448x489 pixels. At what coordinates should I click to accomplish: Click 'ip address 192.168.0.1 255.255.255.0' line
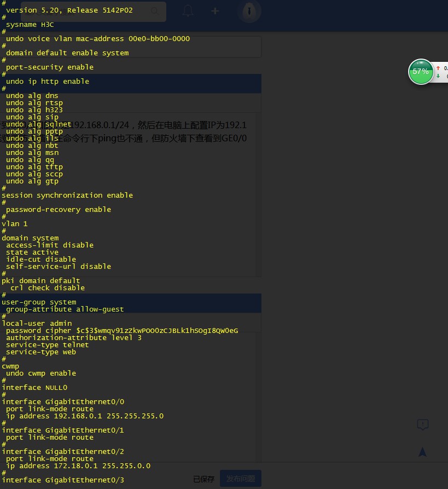pyautogui.click(x=85, y=416)
